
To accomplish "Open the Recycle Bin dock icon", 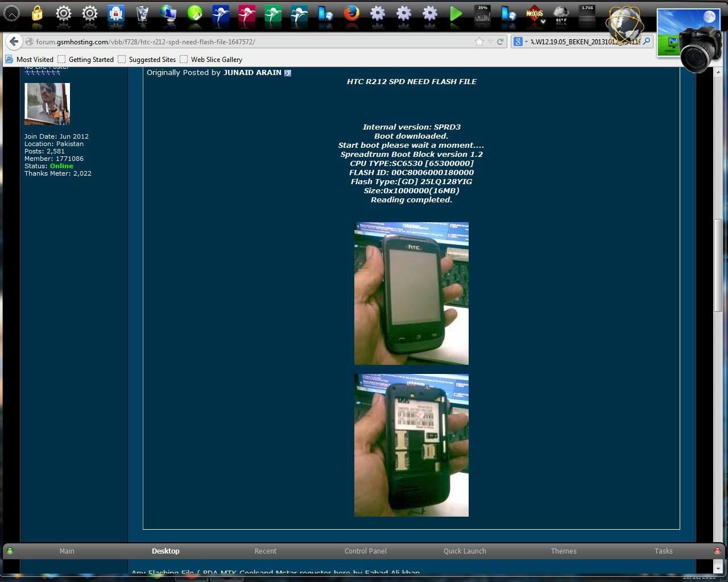I will tap(142, 14).
